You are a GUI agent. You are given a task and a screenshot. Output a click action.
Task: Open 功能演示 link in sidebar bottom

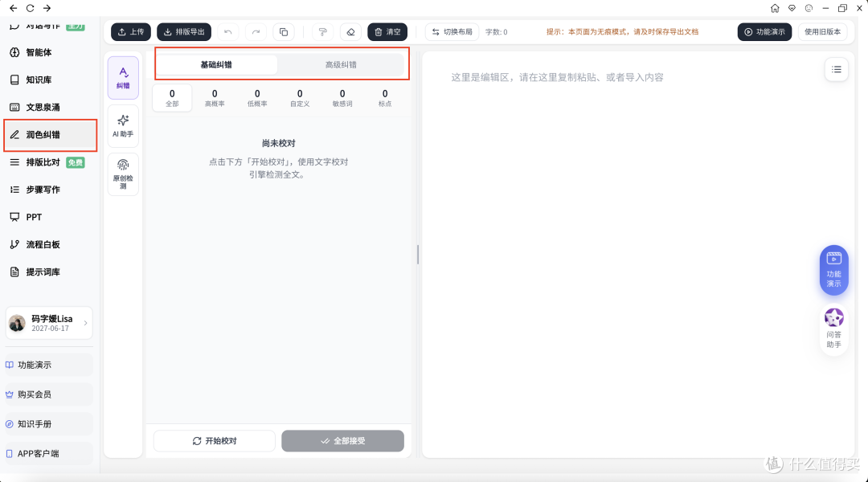(49, 366)
